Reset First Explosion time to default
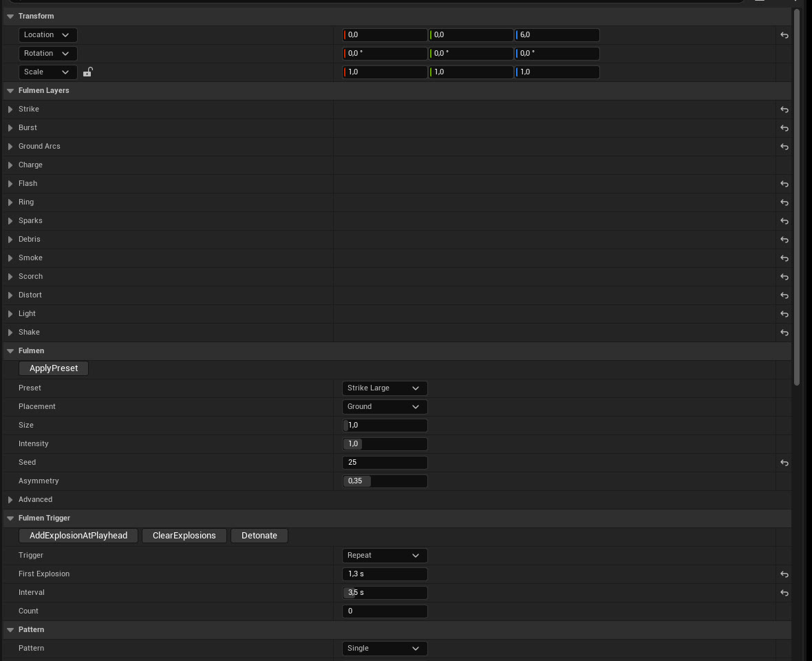Viewport: 812px width, 661px height. point(784,574)
